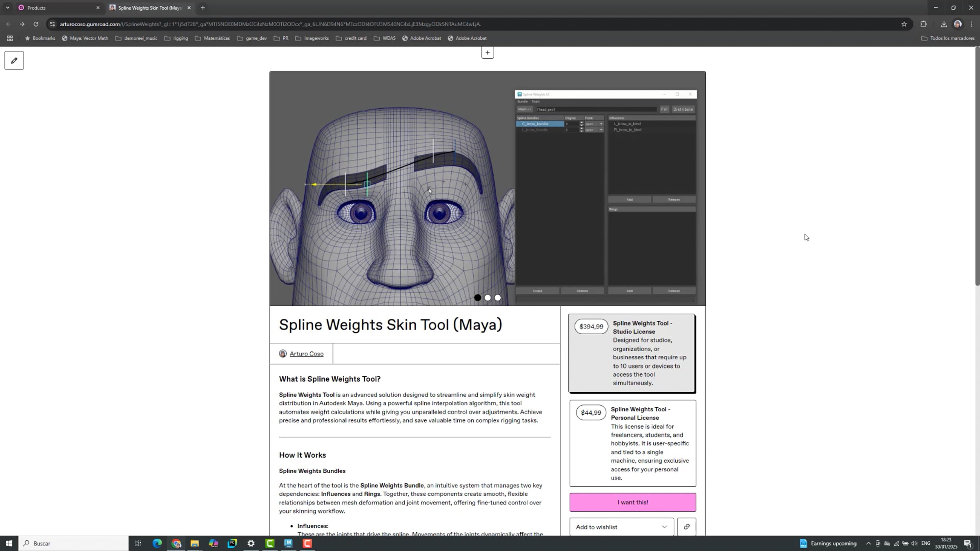Show the second carousel image dot
980x551 pixels.
click(x=488, y=298)
